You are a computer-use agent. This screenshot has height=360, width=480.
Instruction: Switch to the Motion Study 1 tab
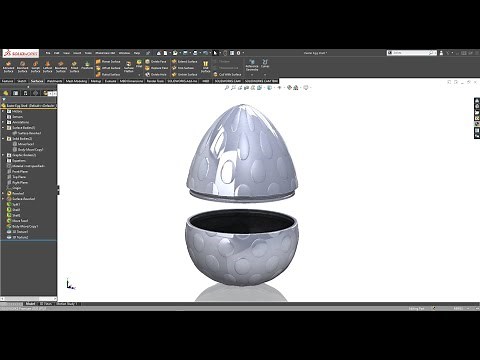pos(66,304)
